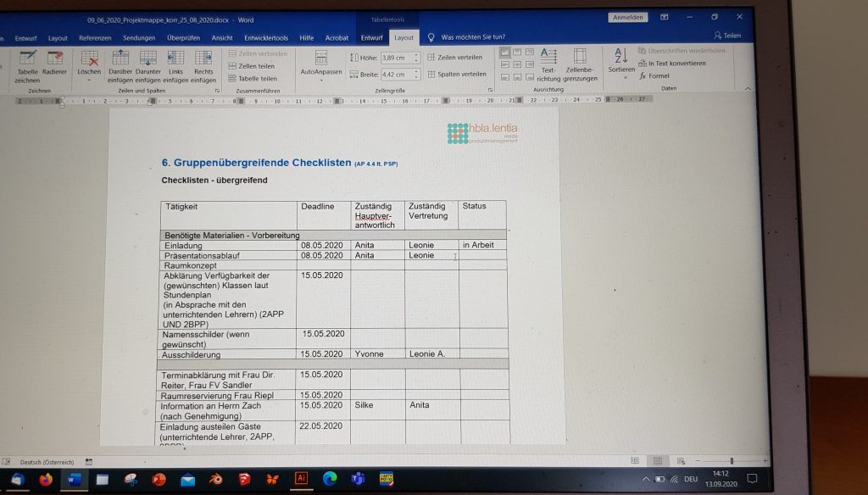868x495 pixels.
Task: Click DEU input language indicator
Action: click(x=690, y=479)
